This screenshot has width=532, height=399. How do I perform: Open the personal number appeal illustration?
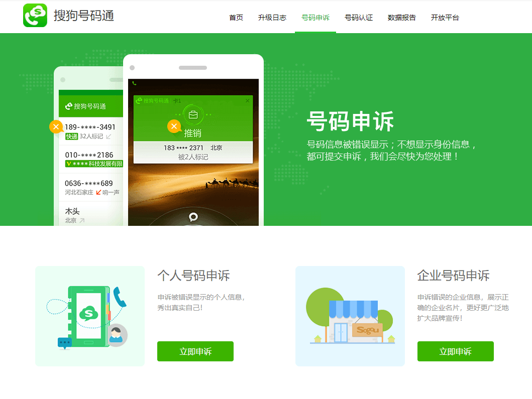90,316
